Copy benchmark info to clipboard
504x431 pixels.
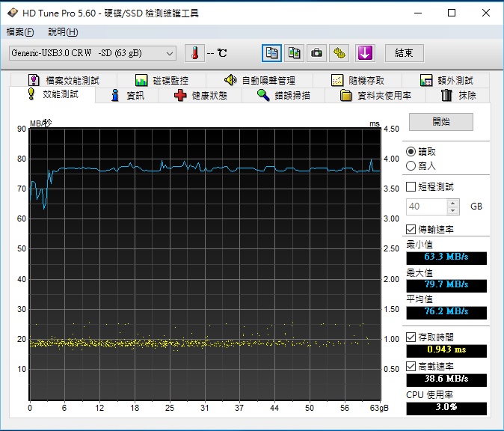[x=271, y=53]
